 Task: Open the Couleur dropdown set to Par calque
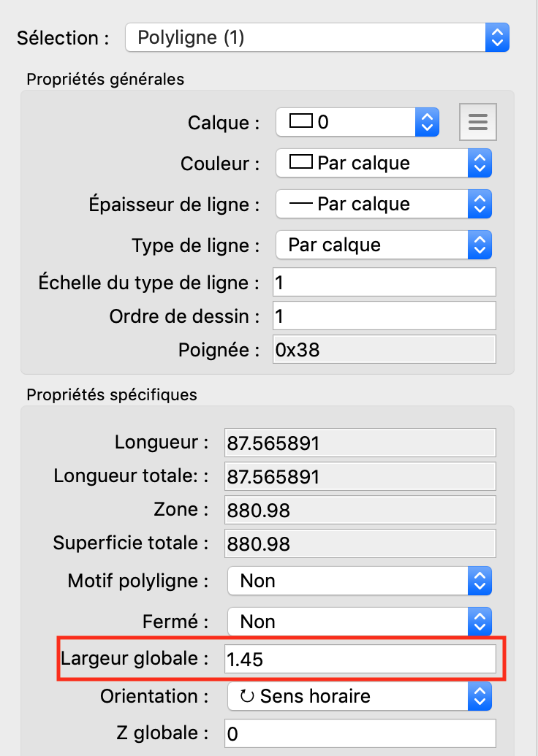[x=383, y=163]
